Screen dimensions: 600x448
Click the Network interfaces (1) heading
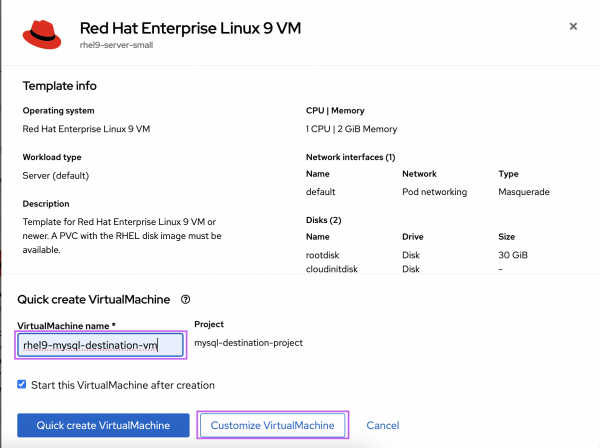[x=350, y=157]
